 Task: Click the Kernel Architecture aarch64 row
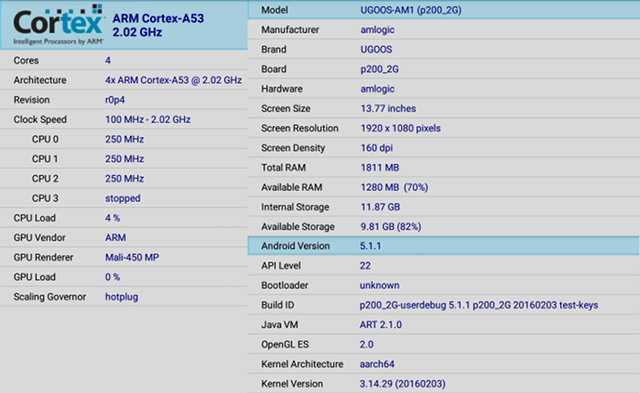(x=444, y=364)
